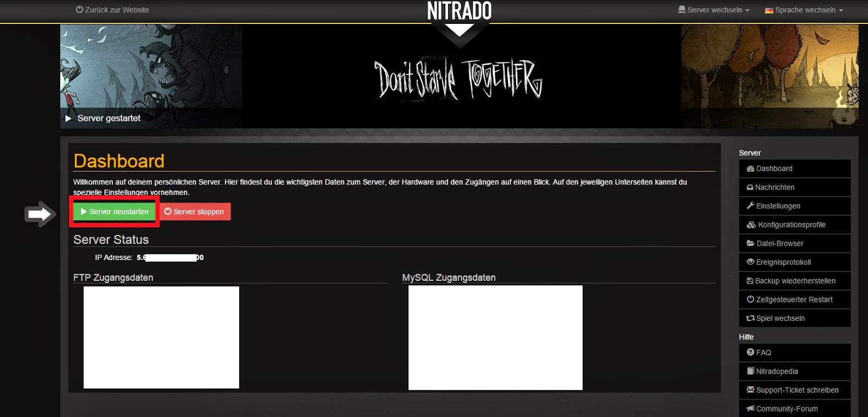Screen dimensions: 868x417
Task: Click the Server Status heading
Action: (111, 239)
